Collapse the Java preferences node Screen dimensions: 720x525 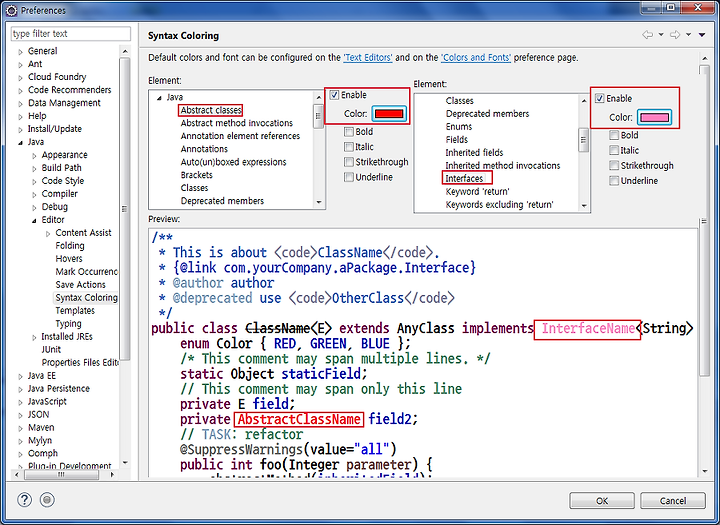tap(20, 143)
